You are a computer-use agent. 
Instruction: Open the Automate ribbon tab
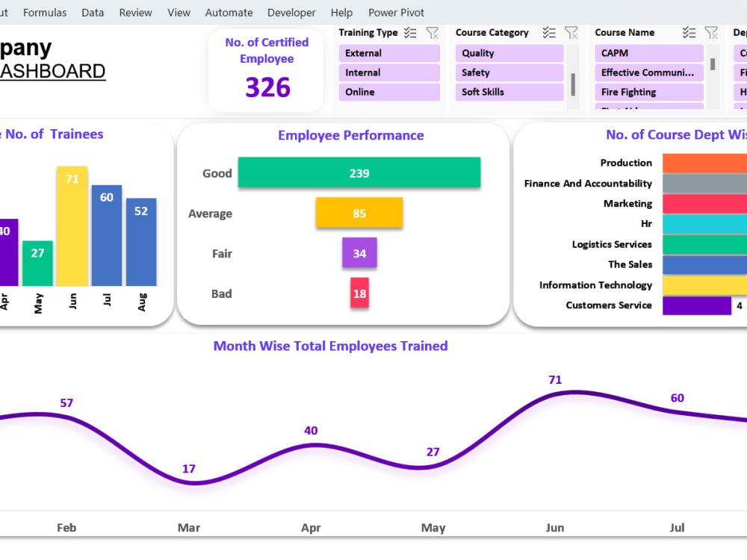pos(229,12)
